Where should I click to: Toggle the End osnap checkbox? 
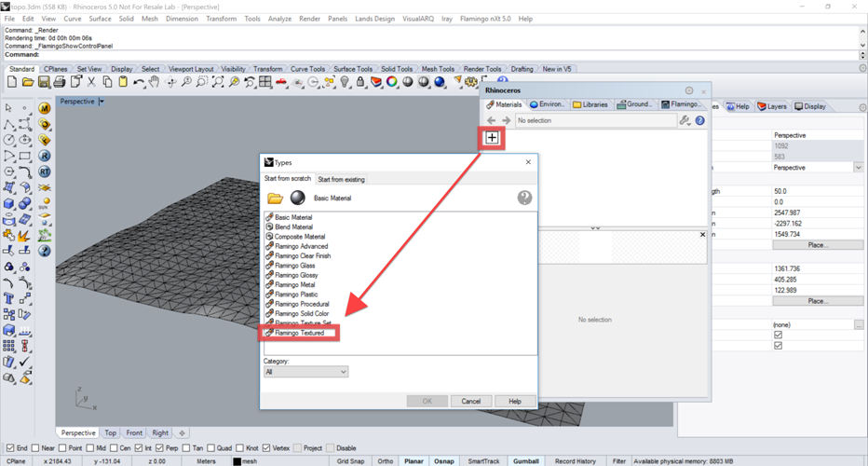(10, 447)
